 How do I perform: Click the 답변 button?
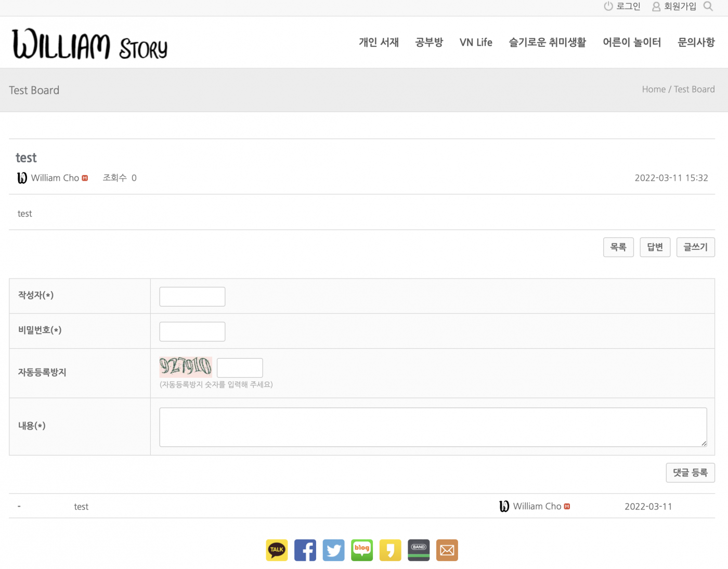[655, 247]
